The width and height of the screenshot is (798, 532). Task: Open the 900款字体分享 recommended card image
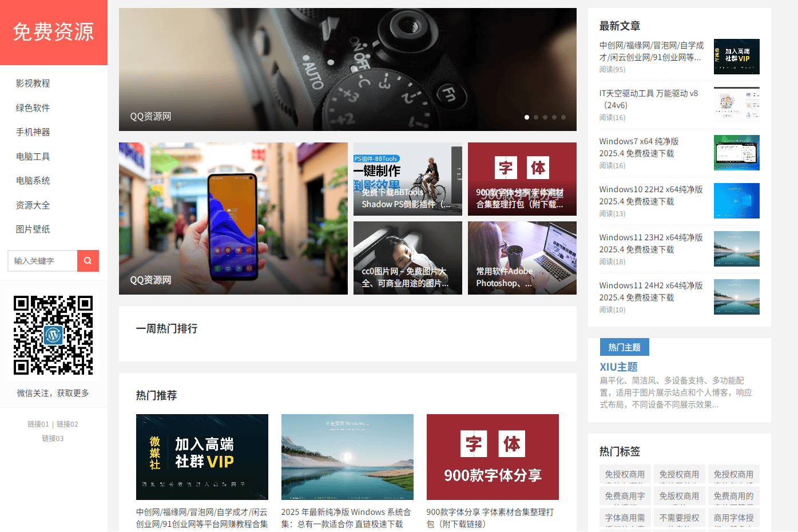pyautogui.click(x=493, y=457)
